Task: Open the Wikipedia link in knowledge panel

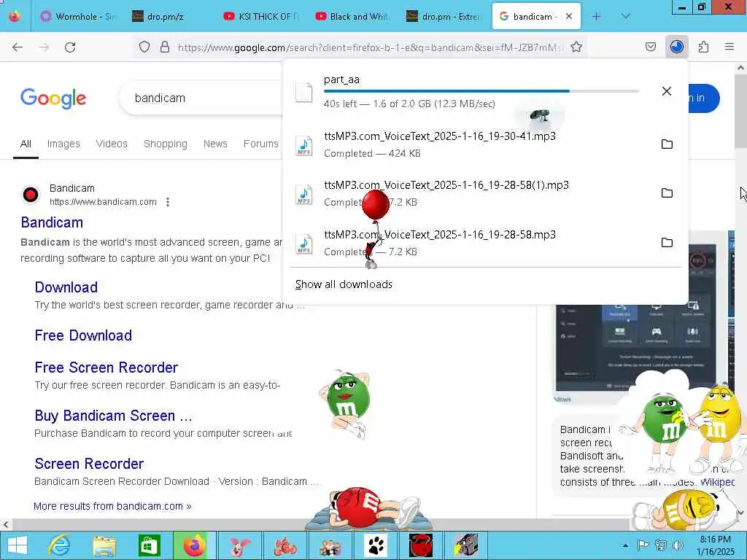Action: coord(718,482)
